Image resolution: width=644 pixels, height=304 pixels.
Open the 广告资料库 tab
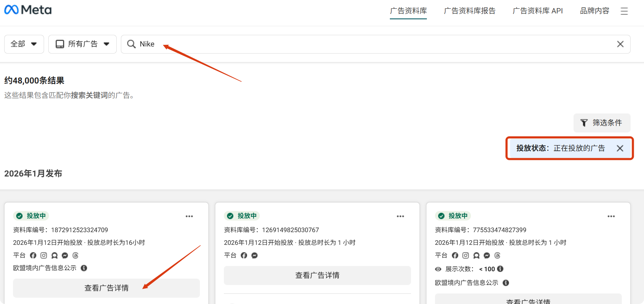tap(408, 11)
